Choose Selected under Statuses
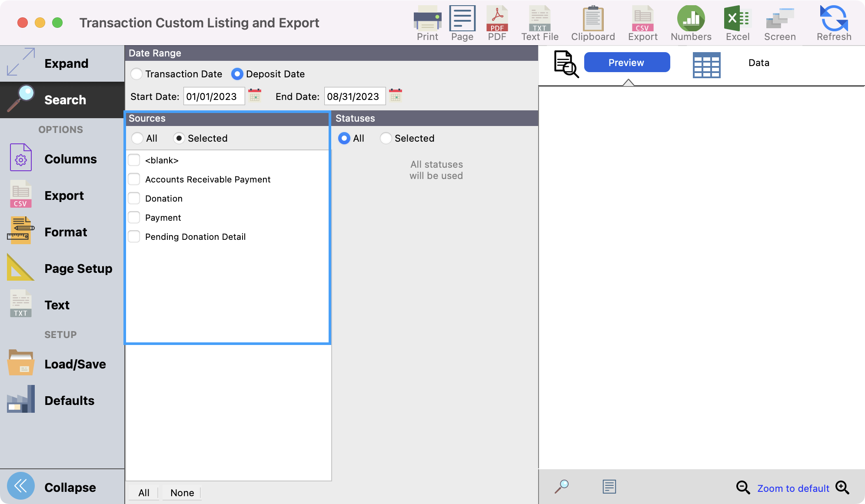The height and width of the screenshot is (504, 865). click(x=385, y=138)
